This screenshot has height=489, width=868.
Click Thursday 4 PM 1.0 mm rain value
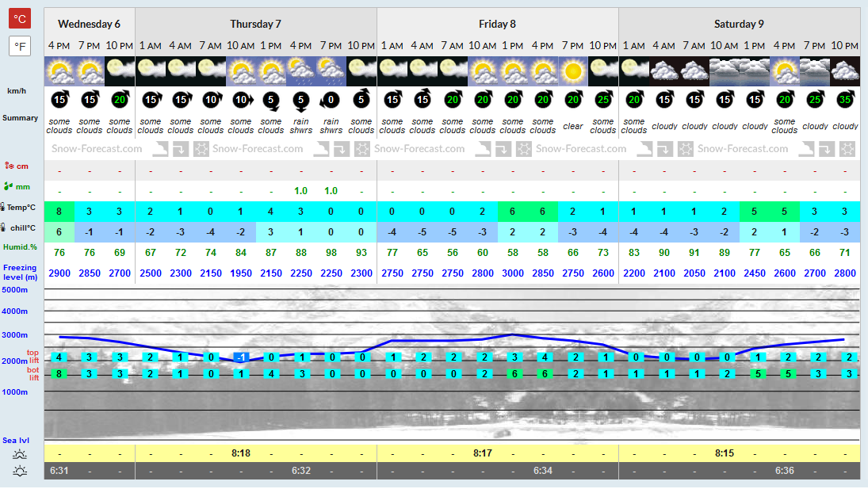(300, 191)
